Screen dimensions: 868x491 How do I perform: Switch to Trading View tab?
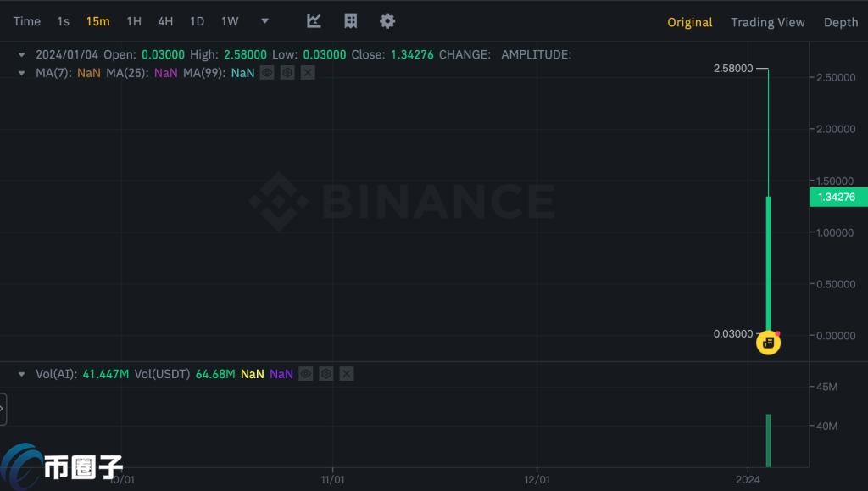click(x=767, y=22)
